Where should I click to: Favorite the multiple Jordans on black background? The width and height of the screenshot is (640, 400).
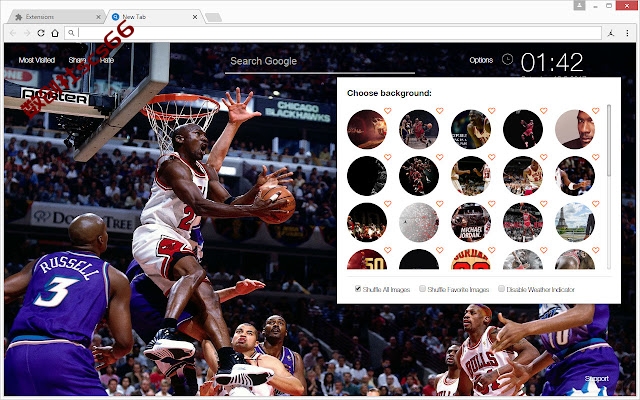click(x=440, y=157)
